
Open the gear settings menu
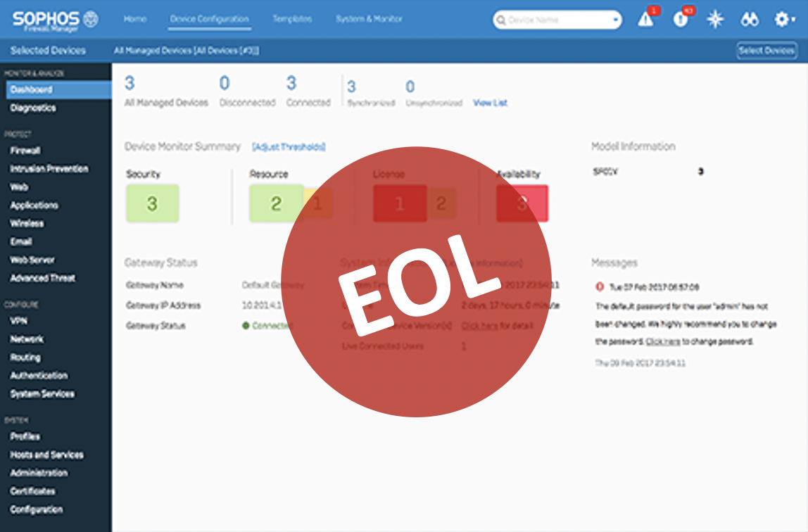click(x=783, y=20)
